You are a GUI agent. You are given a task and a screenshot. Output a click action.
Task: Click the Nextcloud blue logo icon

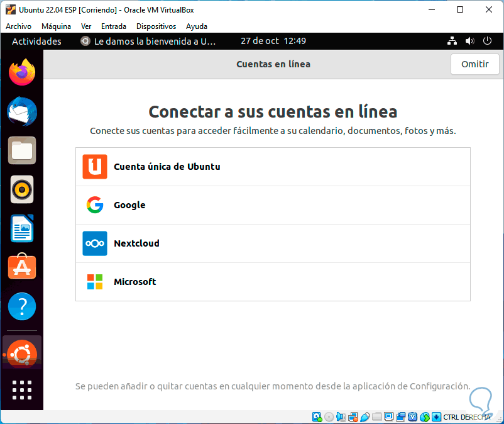click(95, 243)
